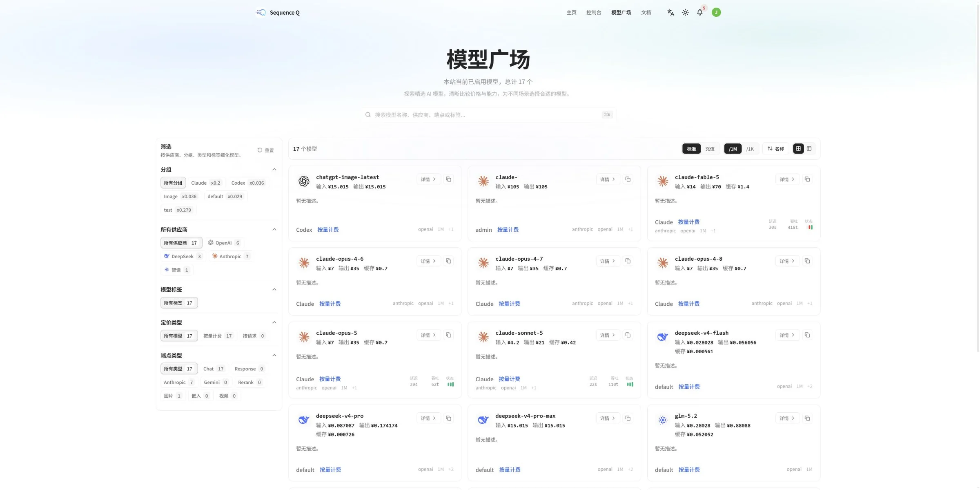The image size is (980, 490).
Task: Open the green user avatar menu
Action: (x=716, y=12)
